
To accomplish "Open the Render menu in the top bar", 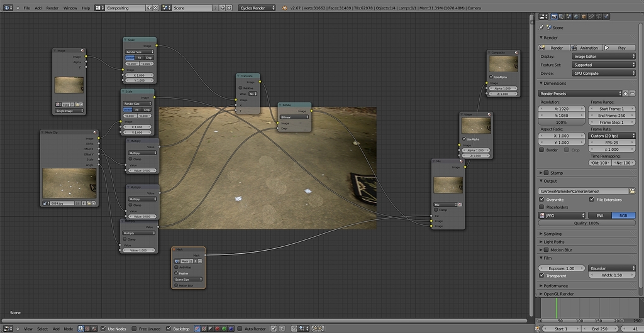I will tap(52, 8).
